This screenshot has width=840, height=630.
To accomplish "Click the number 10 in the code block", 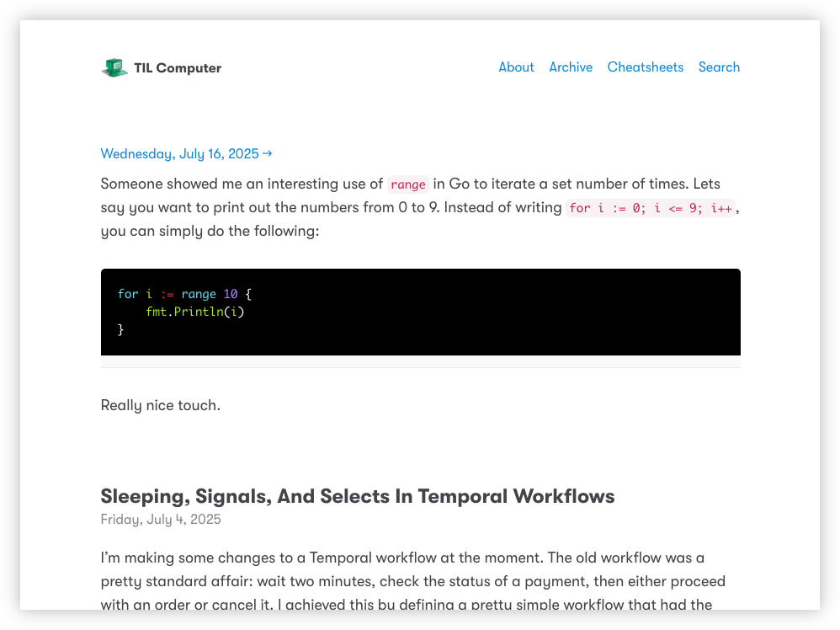I will pyautogui.click(x=231, y=294).
